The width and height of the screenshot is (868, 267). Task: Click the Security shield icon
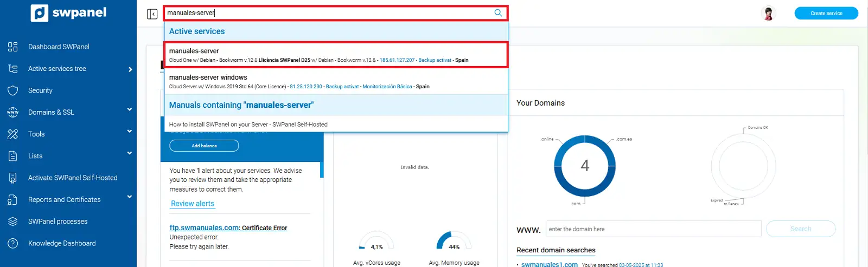(13, 90)
